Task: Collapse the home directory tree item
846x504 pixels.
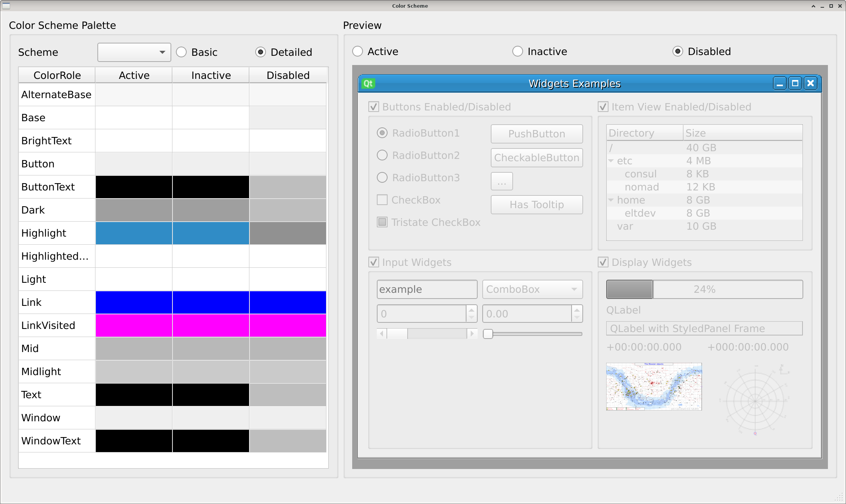Action: pyautogui.click(x=611, y=200)
